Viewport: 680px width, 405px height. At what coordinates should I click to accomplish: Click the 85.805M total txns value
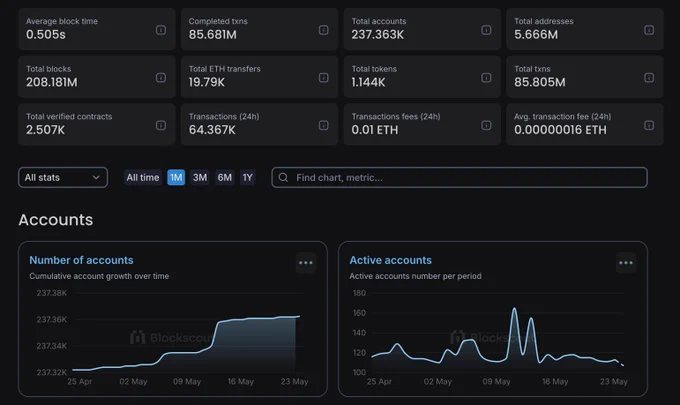[x=540, y=82]
